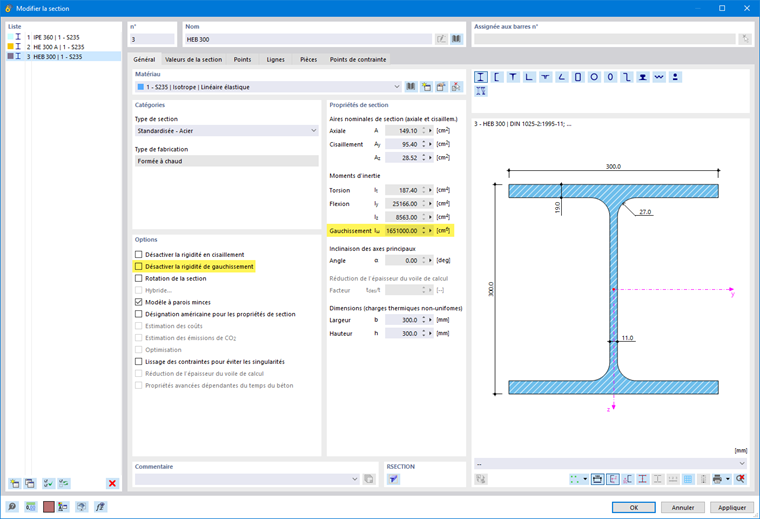Screen dimensions: 760x519
Task: Click the OK button
Action: coord(633,507)
